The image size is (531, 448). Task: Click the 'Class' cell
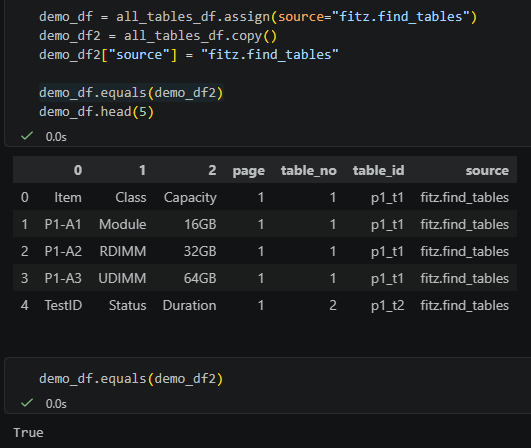131,197
